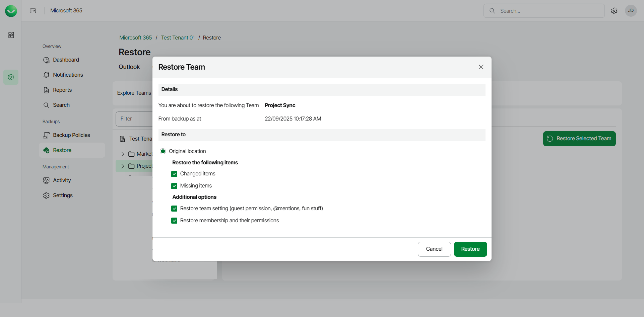The height and width of the screenshot is (317, 644).
Task: Select the Original location radio button
Action: coord(163,151)
